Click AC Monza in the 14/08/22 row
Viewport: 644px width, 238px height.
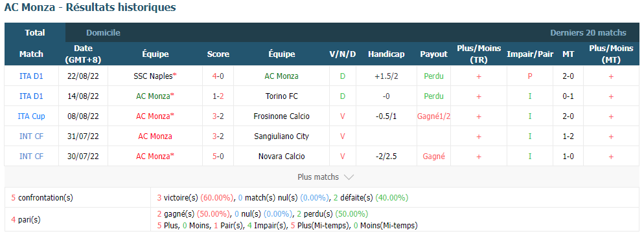point(153,96)
